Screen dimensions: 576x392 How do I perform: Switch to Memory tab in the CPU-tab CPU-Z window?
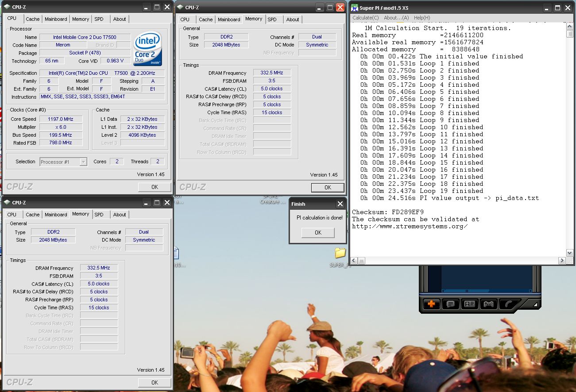click(81, 19)
